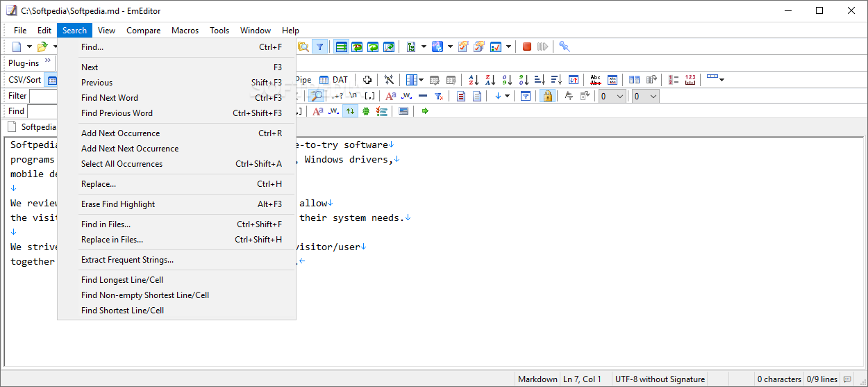Toggle whole word .w. in Find bar
Screen dimensions: 868x387
pos(334,111)
